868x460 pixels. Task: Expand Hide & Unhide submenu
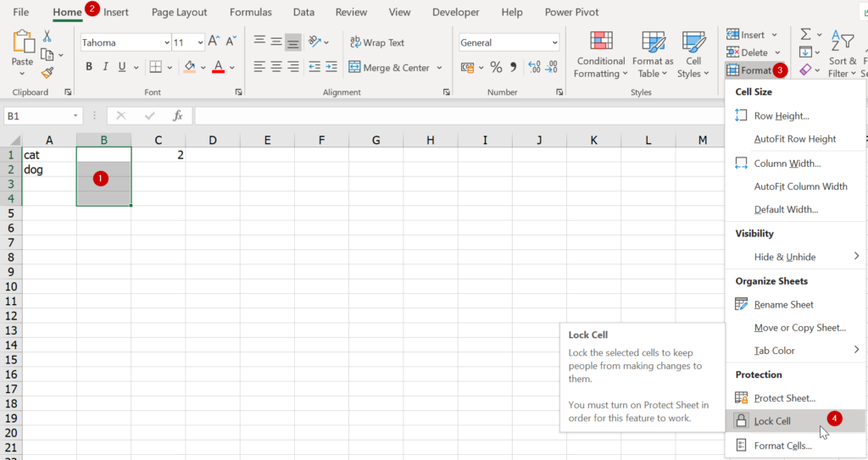795,257
